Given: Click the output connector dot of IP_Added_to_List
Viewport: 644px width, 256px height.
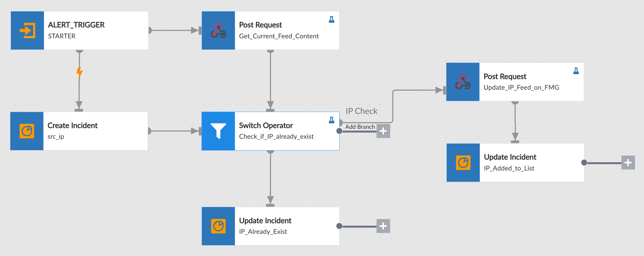Looking at the screenshot, I should [584, 163].
